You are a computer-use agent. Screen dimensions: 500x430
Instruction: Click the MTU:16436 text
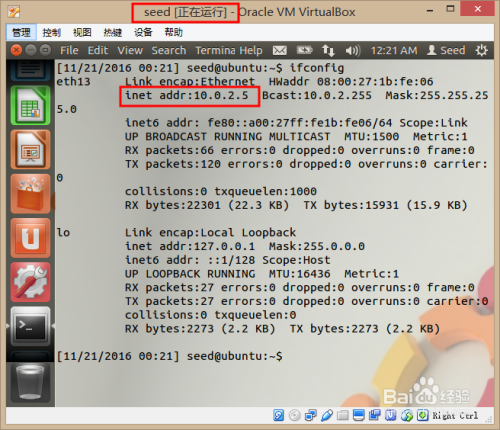coord(300,274)
